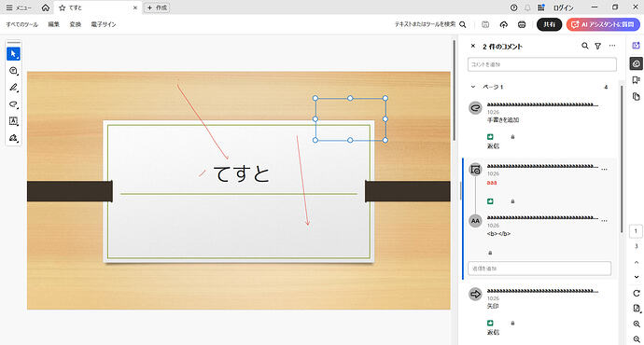Open the 電子サイン menu

coord(104,24)
